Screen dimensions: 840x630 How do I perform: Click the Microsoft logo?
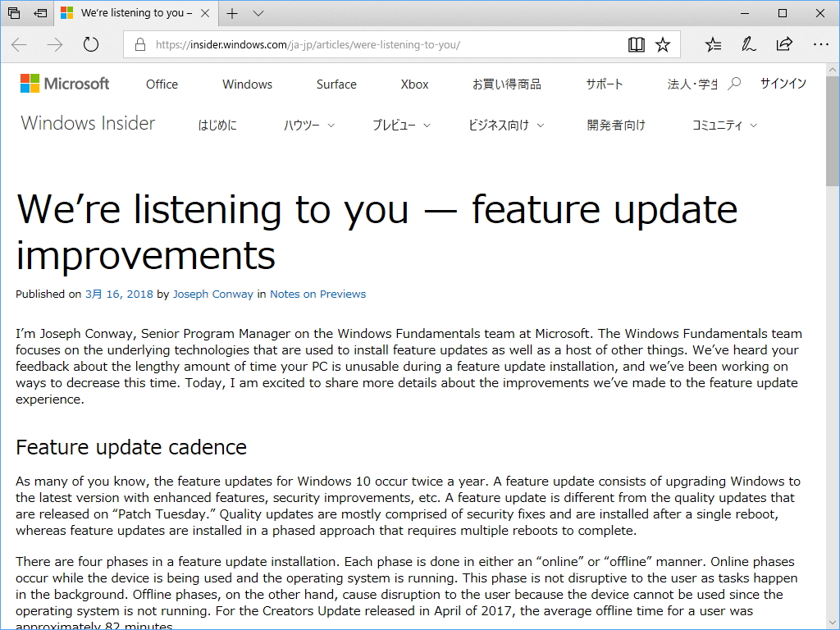point(64,83)
